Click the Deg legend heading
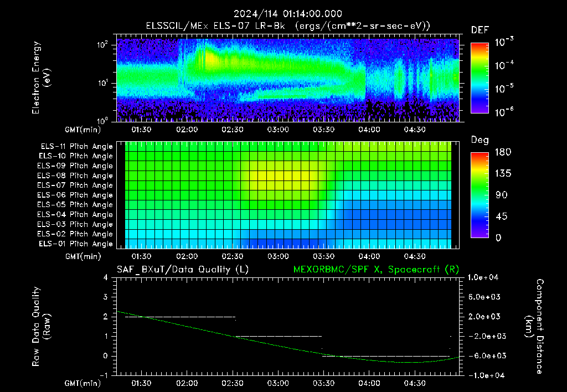Image resolution: width=567 pixels, height=392 pixels. click(x=480, y=140)
